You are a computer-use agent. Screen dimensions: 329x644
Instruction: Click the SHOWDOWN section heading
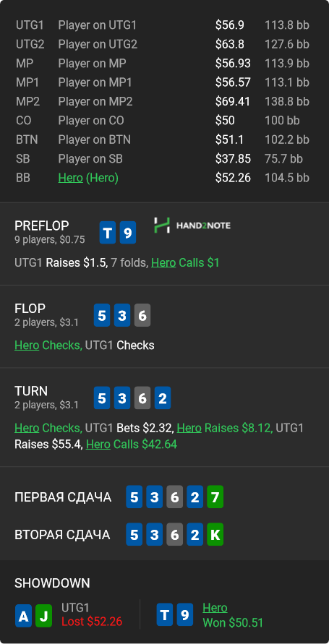click(x=52, y=583)
